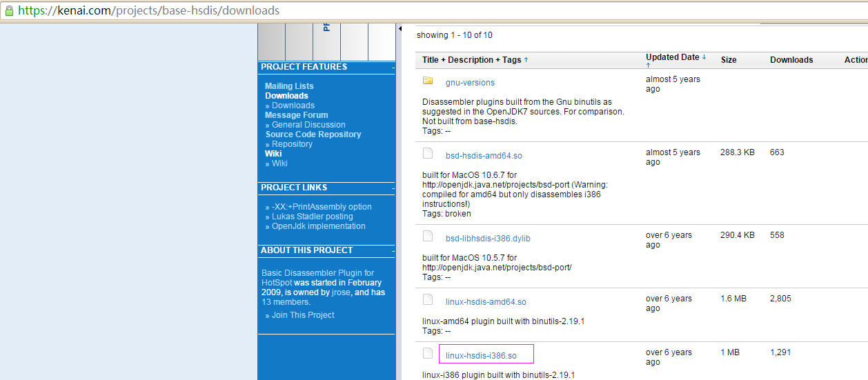Click the 663 downloads count

tap(777, 152)
